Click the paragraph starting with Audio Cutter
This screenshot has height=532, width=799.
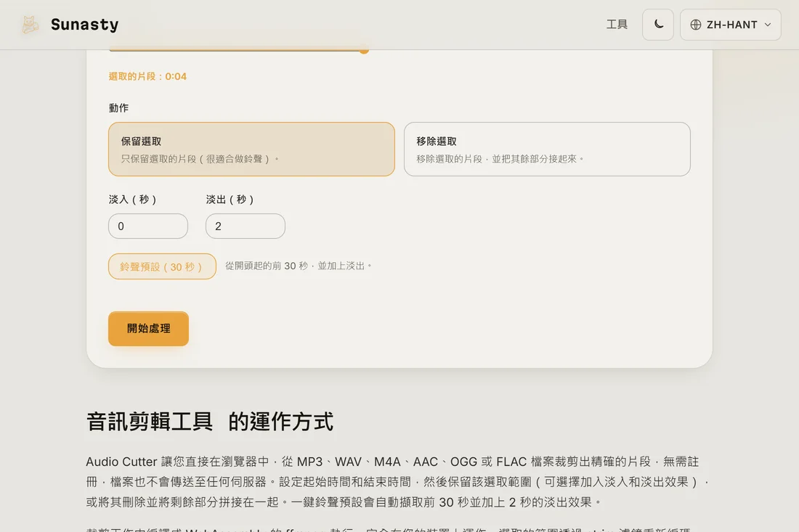pyautogui.click(x=397, y=482)
